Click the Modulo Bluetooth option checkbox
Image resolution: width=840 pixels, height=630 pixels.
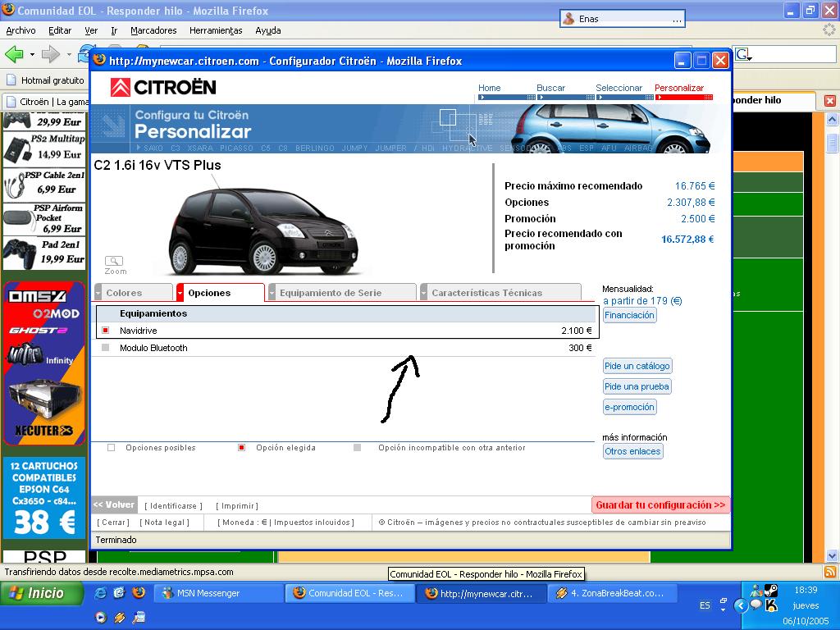tap(106, 348)
